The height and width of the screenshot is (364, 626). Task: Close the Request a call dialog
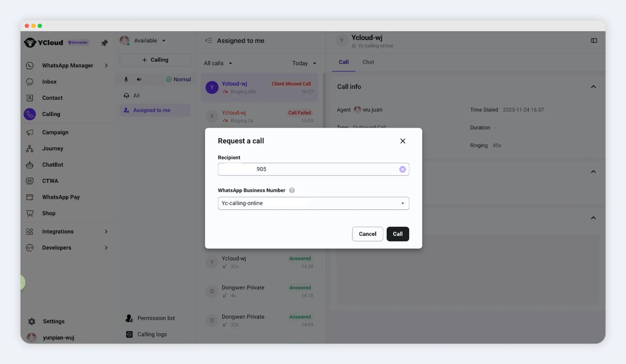coord(403,141)
